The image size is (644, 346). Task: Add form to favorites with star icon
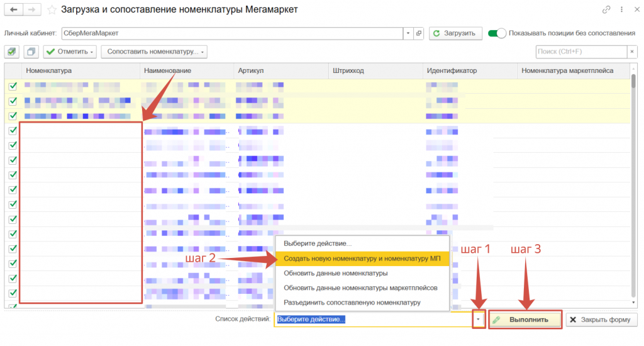[x=52, y=10]
